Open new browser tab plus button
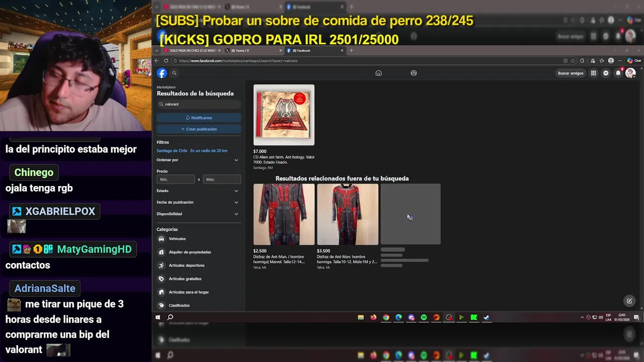 tap(351, 50)
